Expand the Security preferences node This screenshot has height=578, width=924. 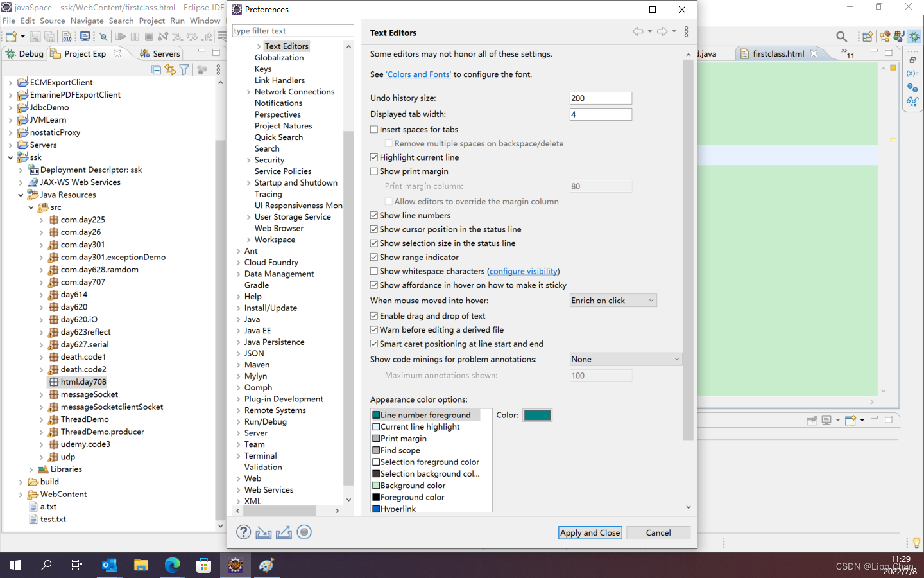pyautogui.click(x=249, y=161)
